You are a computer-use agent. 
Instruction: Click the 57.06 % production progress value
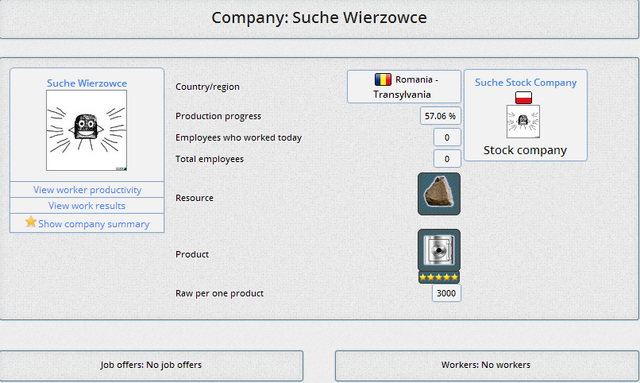[440, 116]
